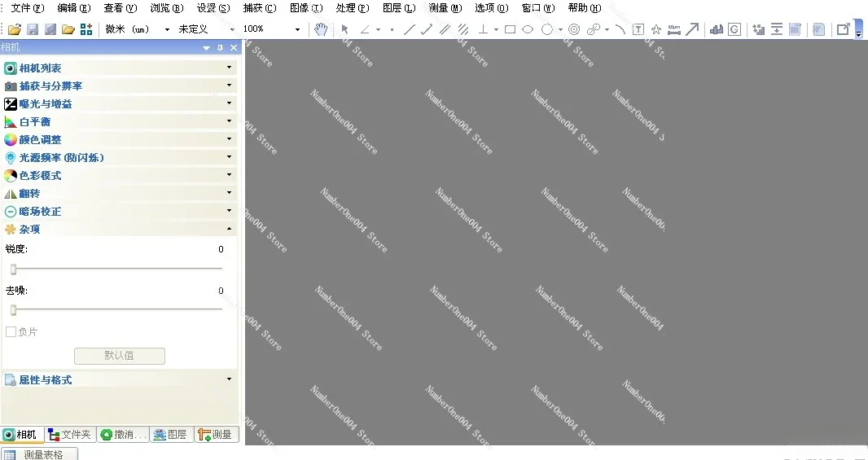Click the save floppy disk icon
This screenshot has width=868, height=460.
click(33, 29)
